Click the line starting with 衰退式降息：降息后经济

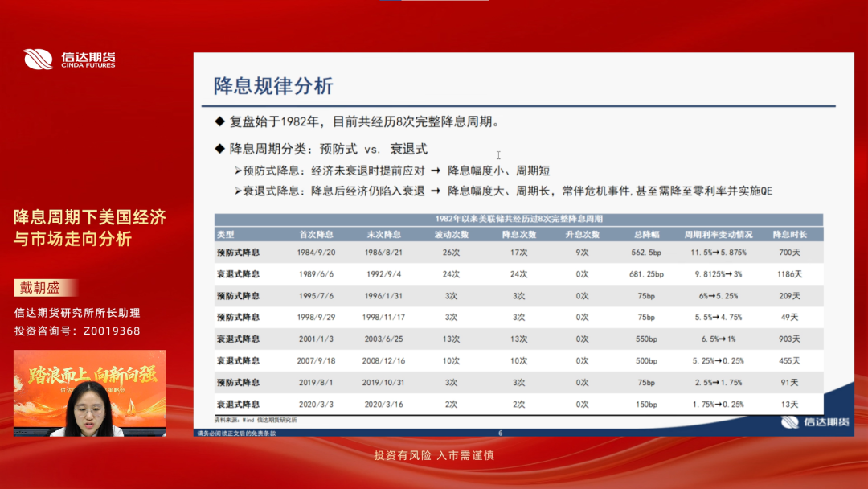click(x=503, y=191)
